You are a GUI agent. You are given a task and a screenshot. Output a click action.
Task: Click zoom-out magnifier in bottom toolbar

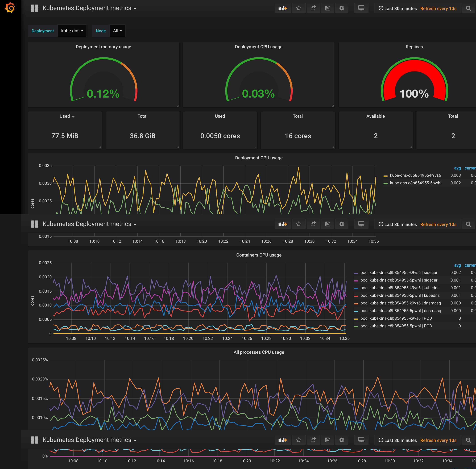pyautogui.click(x=468, y=440)
